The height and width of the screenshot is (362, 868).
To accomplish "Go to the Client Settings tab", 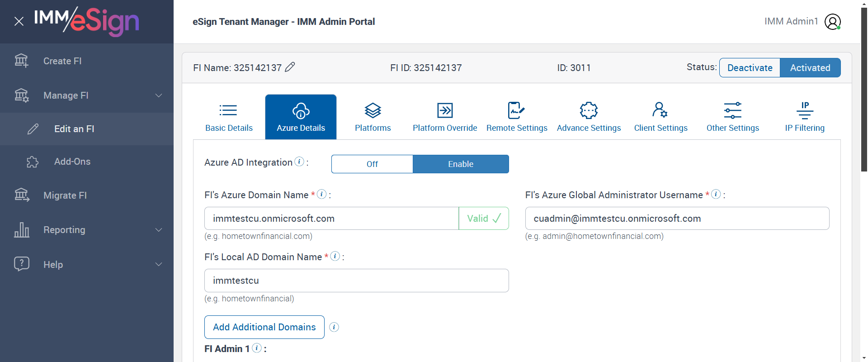I will 660,117.
